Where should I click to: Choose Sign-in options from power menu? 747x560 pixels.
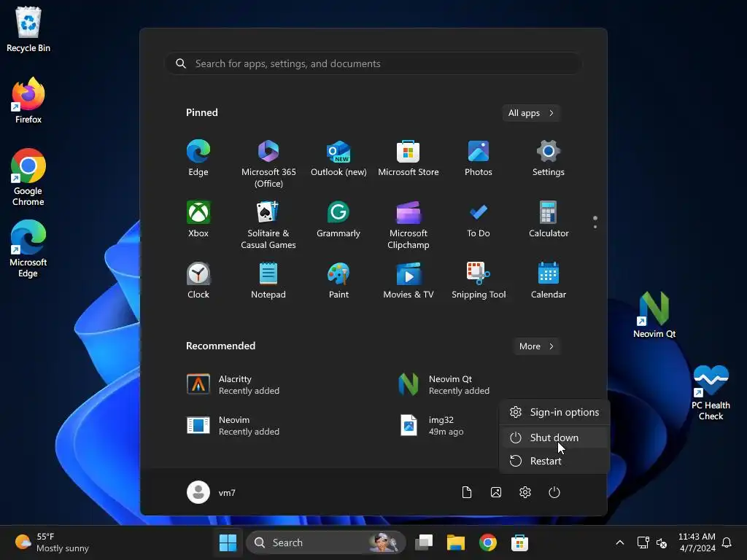click(x=554, y=413)
